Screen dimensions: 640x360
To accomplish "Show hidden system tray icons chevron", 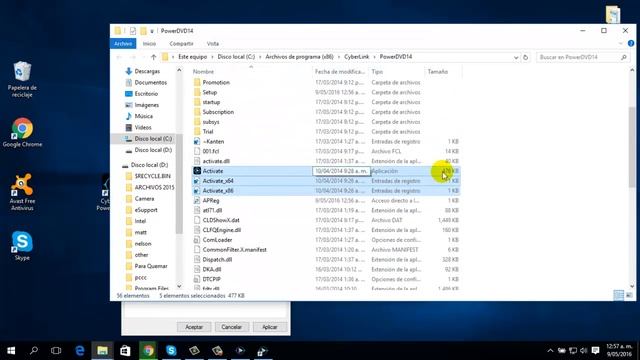I will pyautogui.click(x=550, y=351).
